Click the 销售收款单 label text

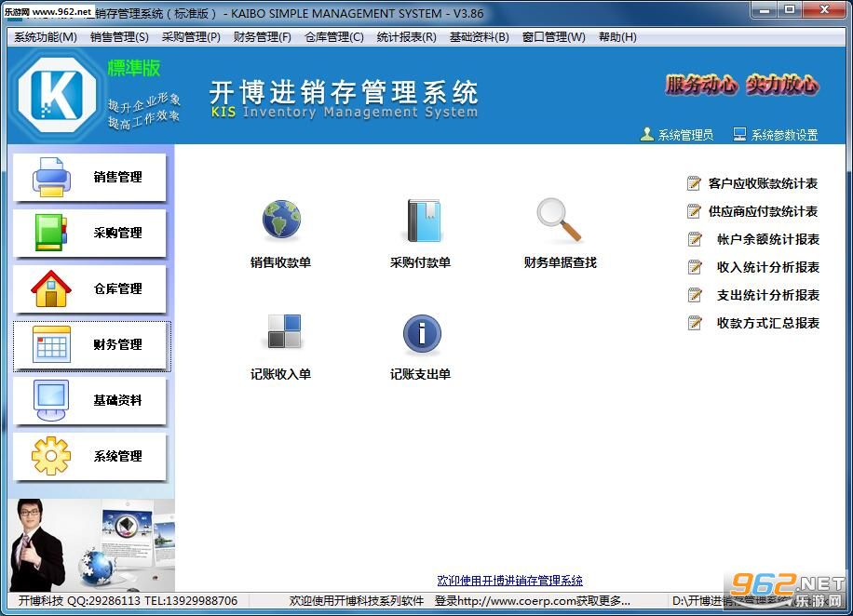click(280, 262)
